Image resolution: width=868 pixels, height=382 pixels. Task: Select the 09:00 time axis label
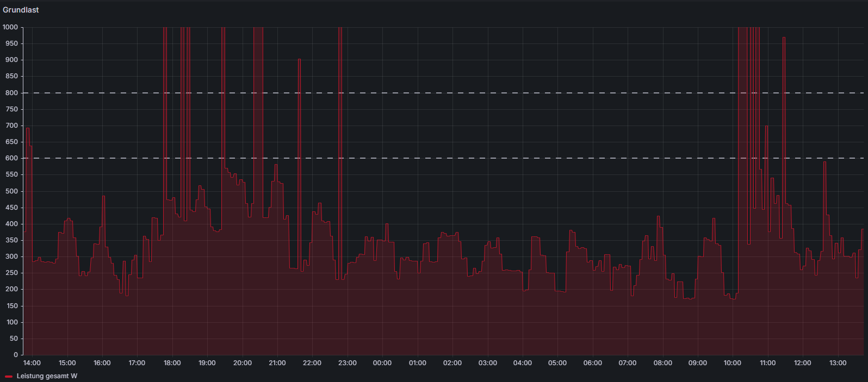[698, 363]
